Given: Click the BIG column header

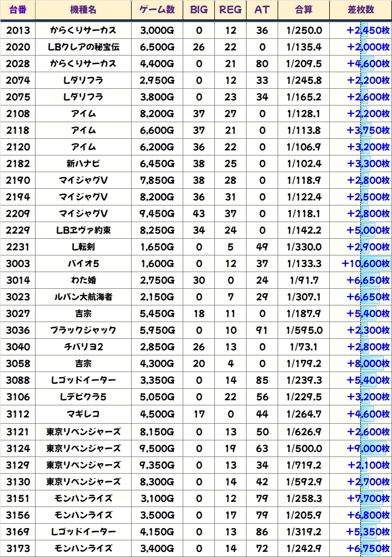Looking at the screenshot, I should click(199, 10).
